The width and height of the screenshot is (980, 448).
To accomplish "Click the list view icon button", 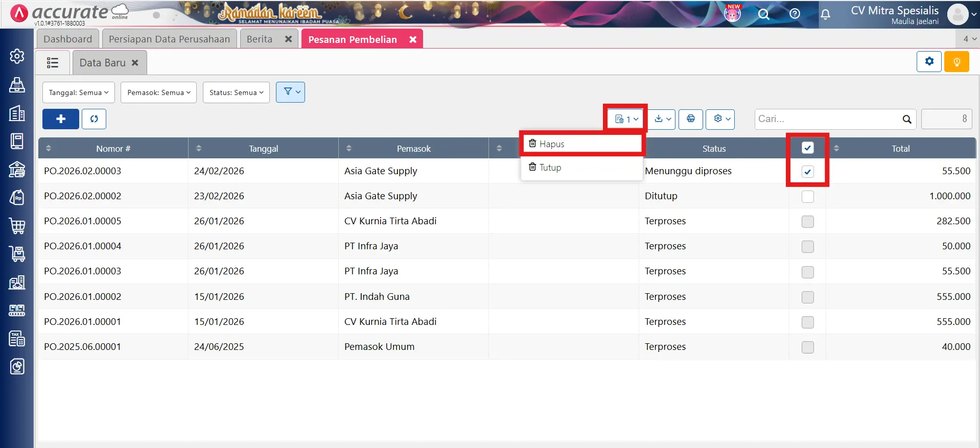I will 53,63.
